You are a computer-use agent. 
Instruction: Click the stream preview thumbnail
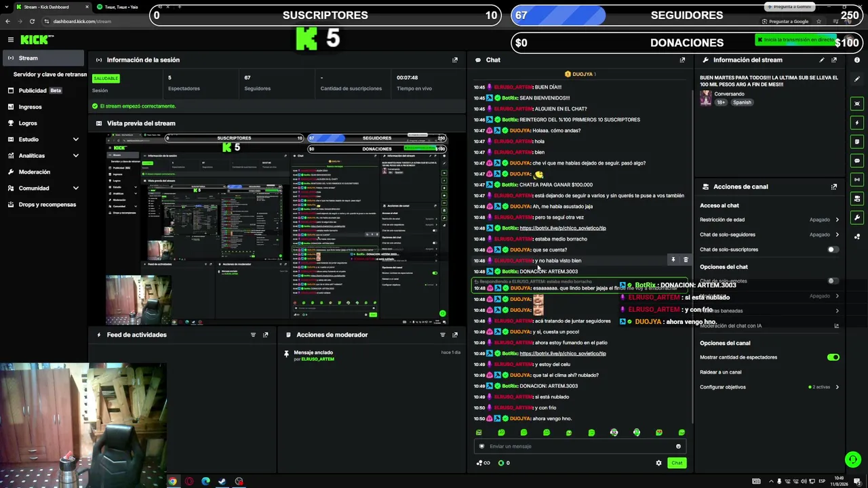click(277, 230)
